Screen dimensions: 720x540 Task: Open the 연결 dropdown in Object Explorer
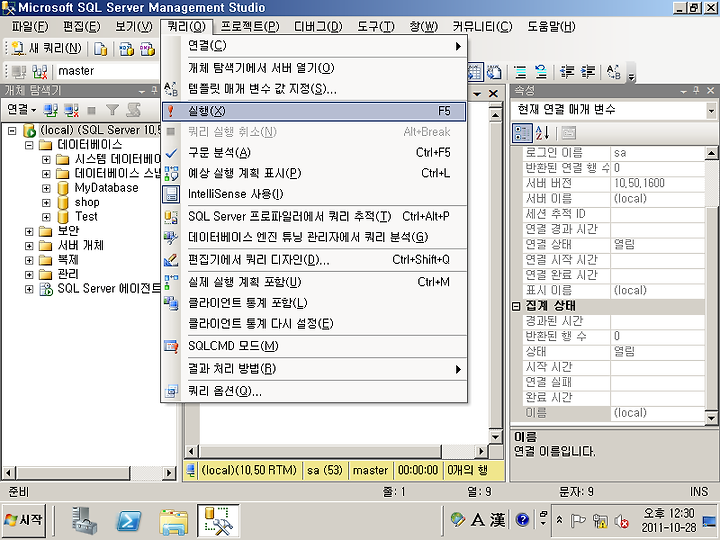coord(22,110)
